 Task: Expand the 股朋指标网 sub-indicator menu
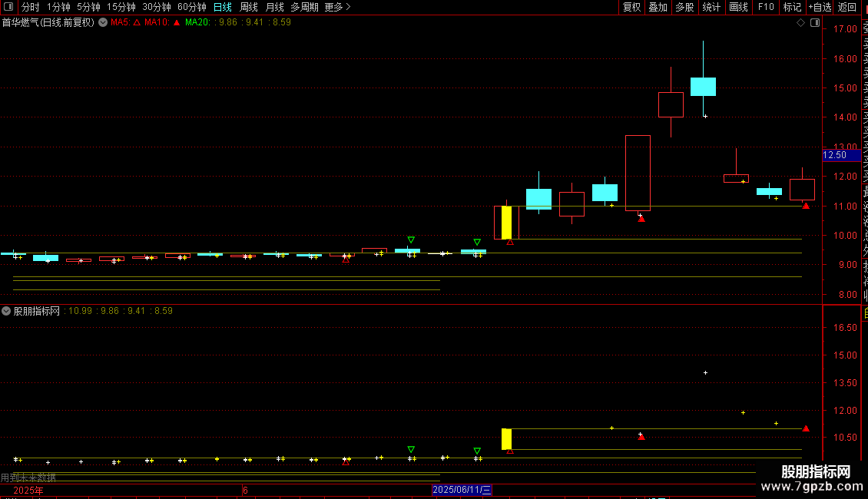pos(6,311)
